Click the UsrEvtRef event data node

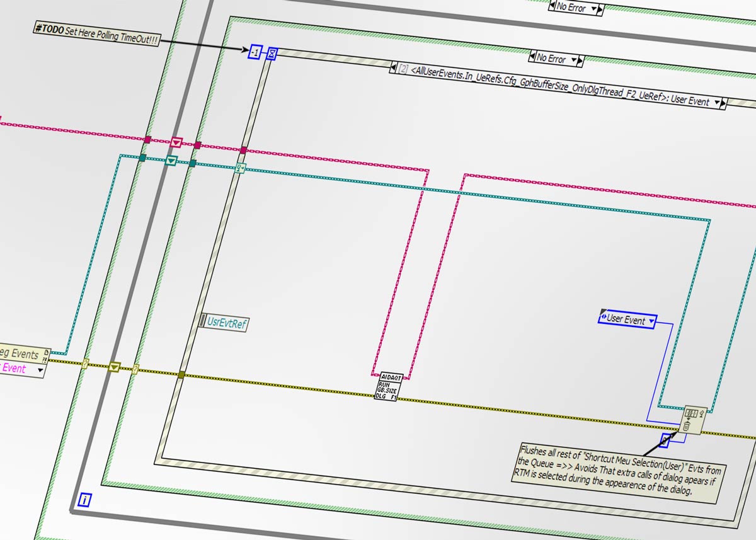click(x=224, y=323)
